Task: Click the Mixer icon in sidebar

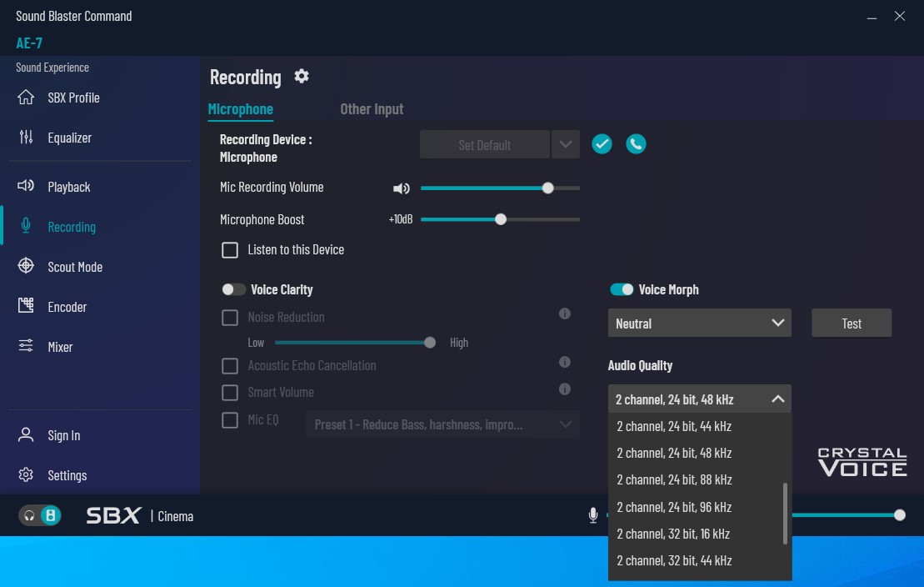Action: (x=26, y=346)
